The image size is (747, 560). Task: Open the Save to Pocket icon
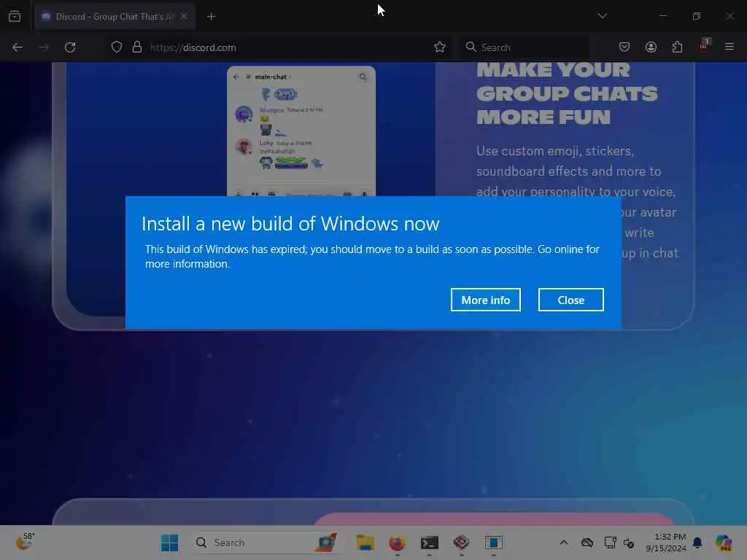pos(624,47)
